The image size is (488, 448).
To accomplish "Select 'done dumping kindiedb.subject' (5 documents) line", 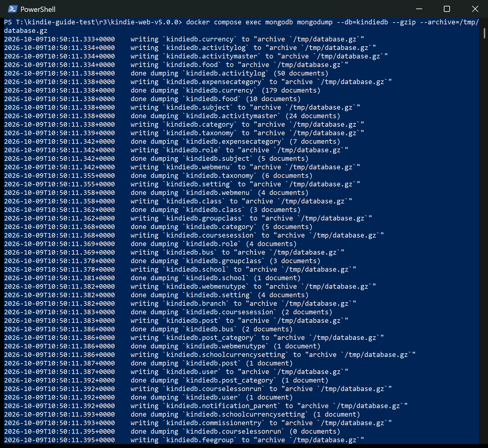I will (x=156, y=159).
